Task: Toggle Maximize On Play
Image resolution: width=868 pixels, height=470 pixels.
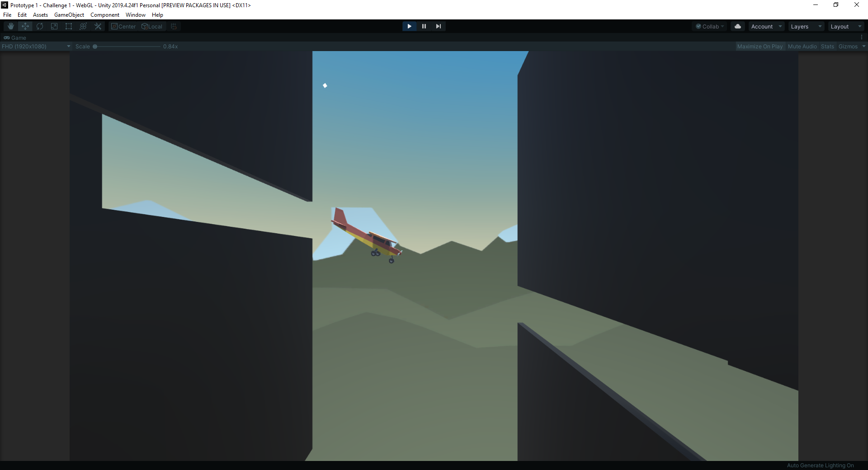Action: (x=760, y=46)
